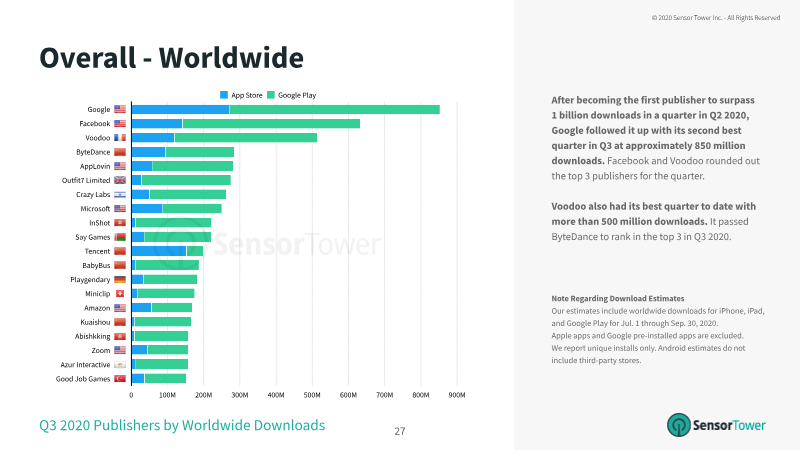Click the 'Playgendary' publisher label
Screen dimensions: 800x450
point(90,280)
